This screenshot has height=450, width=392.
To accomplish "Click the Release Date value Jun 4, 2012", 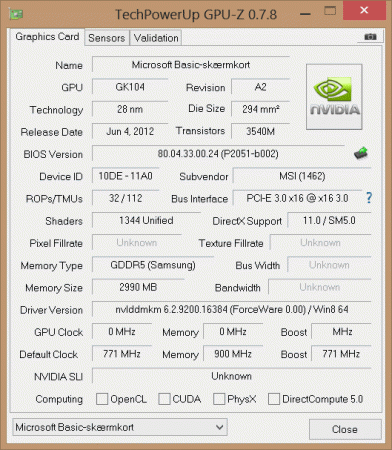I will coord(130,131).
